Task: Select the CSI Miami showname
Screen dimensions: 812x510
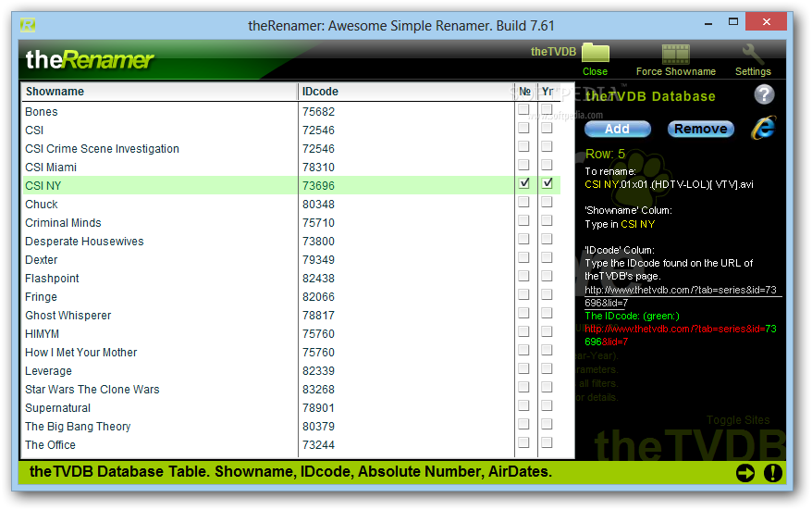Action: [51, 168]
